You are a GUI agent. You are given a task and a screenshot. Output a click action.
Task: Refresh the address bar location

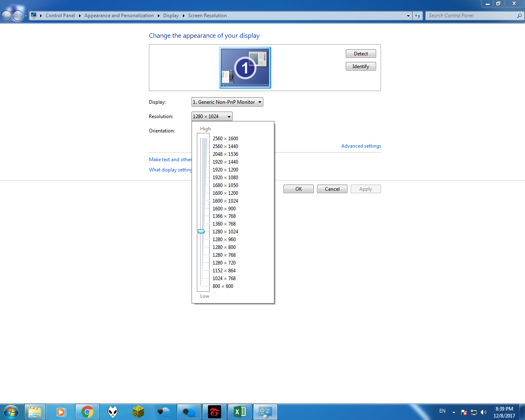point(418,16)
